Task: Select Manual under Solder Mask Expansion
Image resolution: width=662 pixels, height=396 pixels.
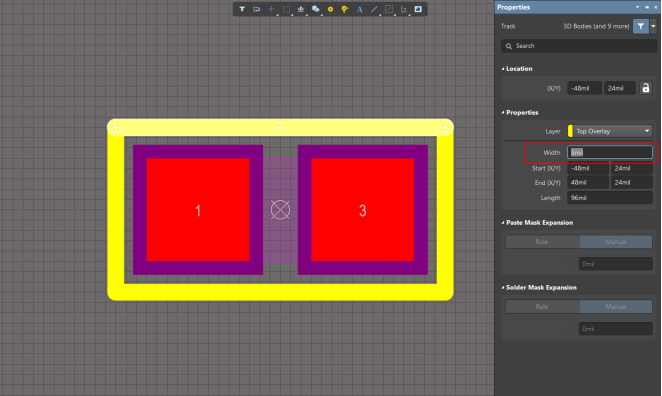Action: pyautogui.click(x=616, y=306)
